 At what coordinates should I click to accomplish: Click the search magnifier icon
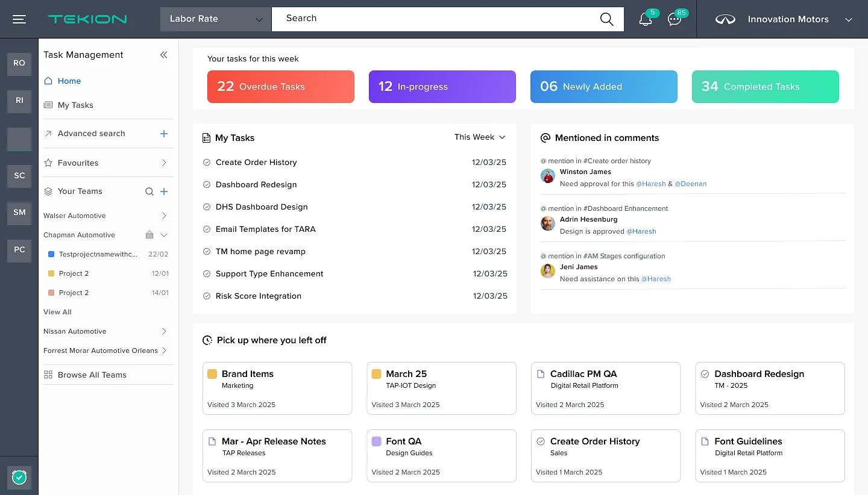pyautogui.click(x=607, y=19)
